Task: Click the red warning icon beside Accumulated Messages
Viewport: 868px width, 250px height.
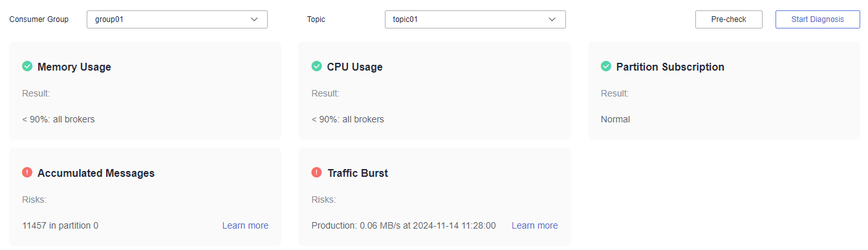Action: click(x=27, y=172)
